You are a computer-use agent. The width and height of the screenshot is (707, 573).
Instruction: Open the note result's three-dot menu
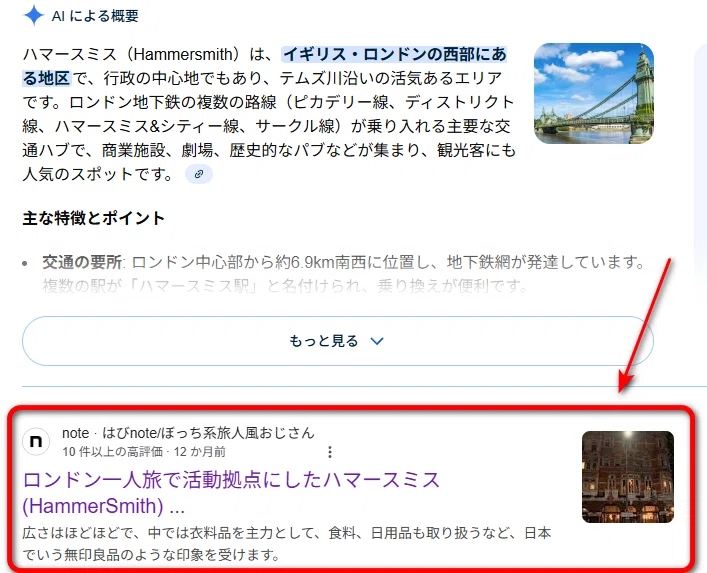click(x=330, y=452)
